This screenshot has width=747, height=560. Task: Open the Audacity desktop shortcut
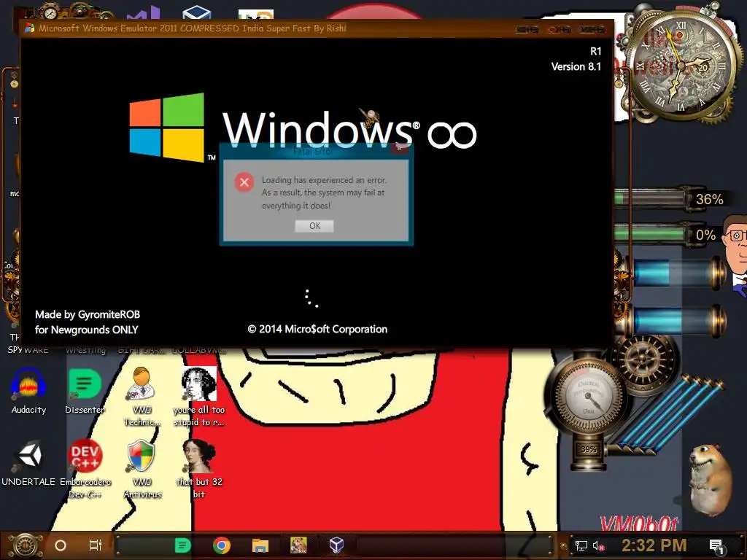pyautogui.click(x=28, y=391)
